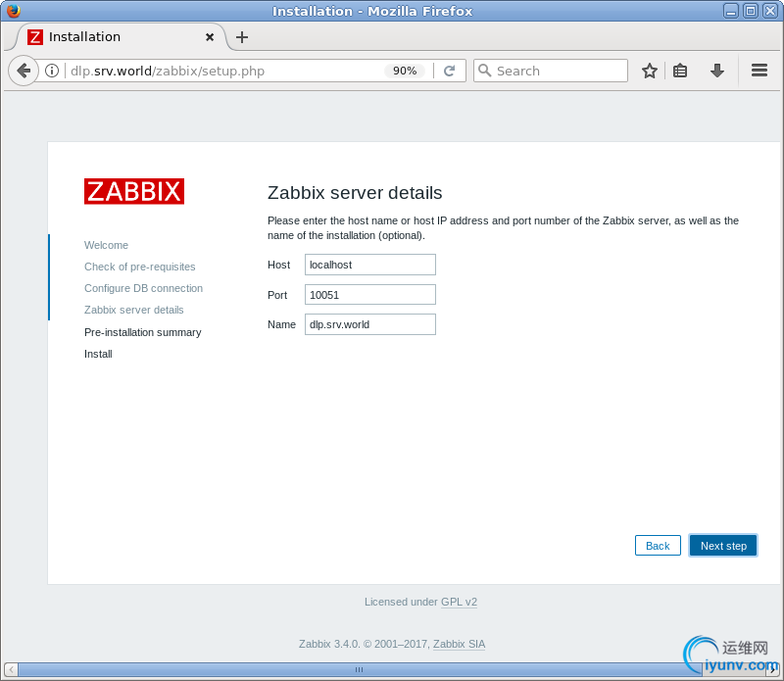Click the Firefox icon in the title bar
Screen dimensions: 784x681
[13, 11]
